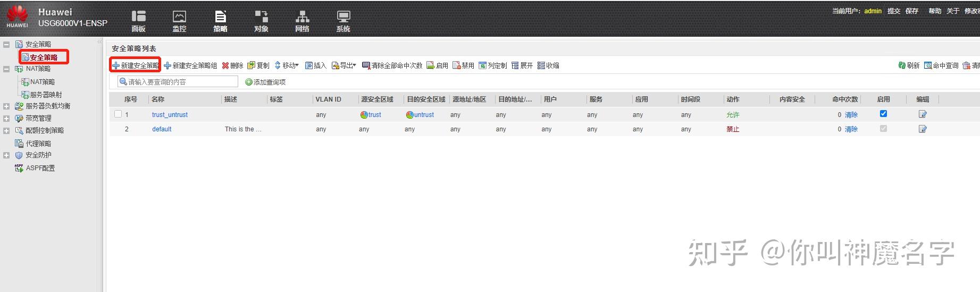Open the 系统 system tab
The height and width of the screenshot is (292, 980).
coord(343,21)
